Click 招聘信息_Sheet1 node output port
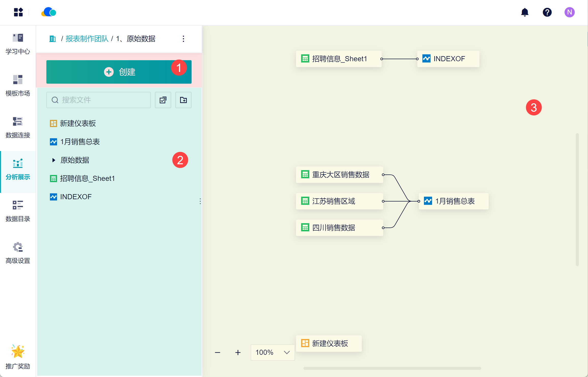 click(382, 59)
